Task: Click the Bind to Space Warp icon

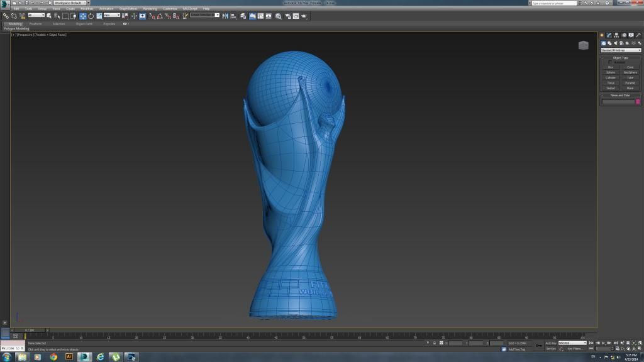Action: [22, 16]
